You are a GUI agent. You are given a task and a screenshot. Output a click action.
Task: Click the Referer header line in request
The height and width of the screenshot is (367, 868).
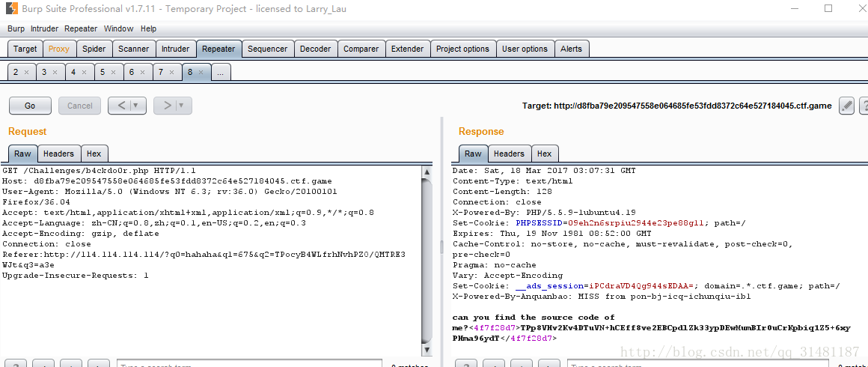(204, 259)
